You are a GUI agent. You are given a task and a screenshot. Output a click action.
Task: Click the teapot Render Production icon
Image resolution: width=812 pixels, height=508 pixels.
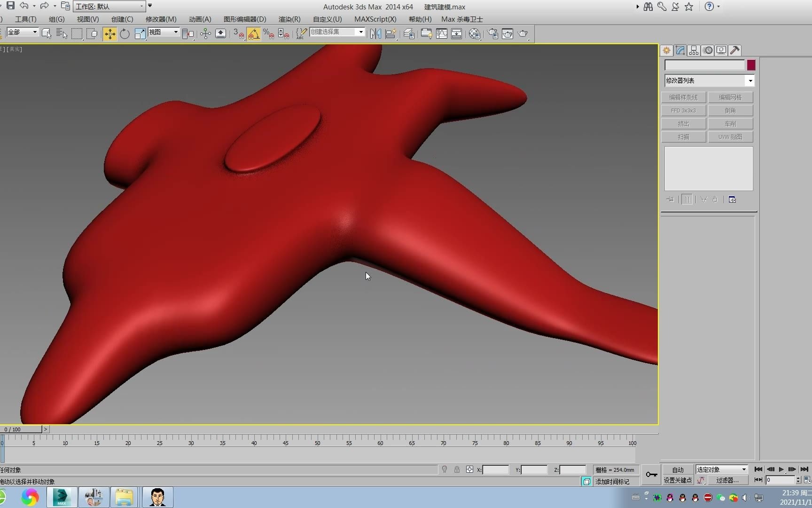tap(523, 34)
